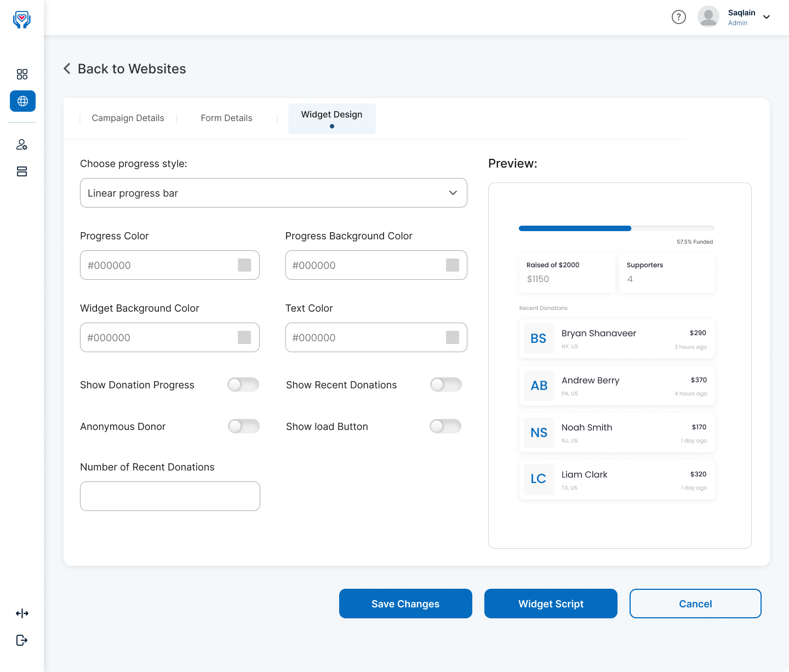Open the user settings icon in sidebar
This screenshot has width=789, height=672.
[x=22, y=145]
